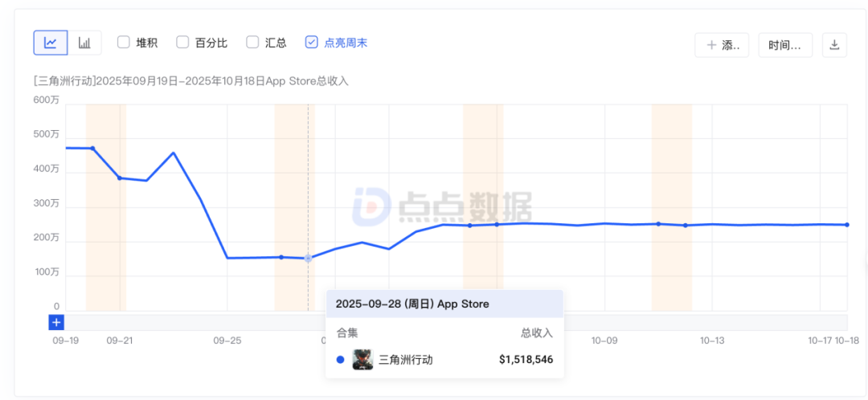The height and width of the screenshot is (400, 868).
Task: Click the 600万 y-axis label
Action: coord(47,100)
